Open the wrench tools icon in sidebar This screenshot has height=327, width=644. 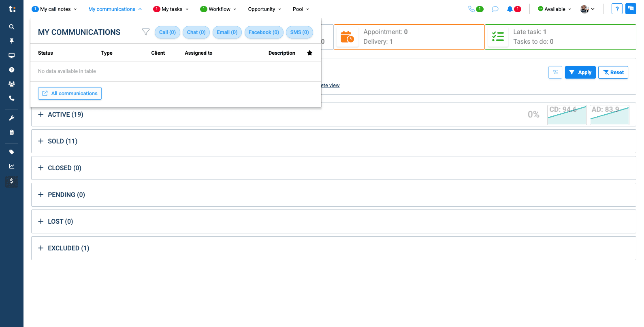(x=12, y=118)
